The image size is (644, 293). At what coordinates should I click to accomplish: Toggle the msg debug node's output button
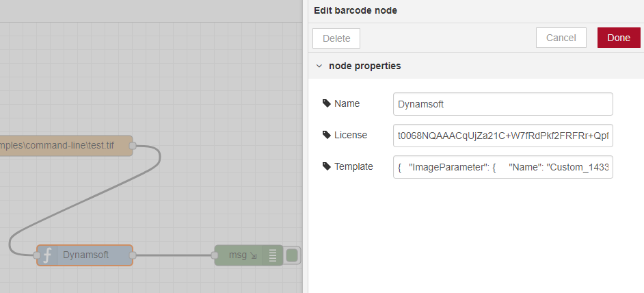[292, 255]
